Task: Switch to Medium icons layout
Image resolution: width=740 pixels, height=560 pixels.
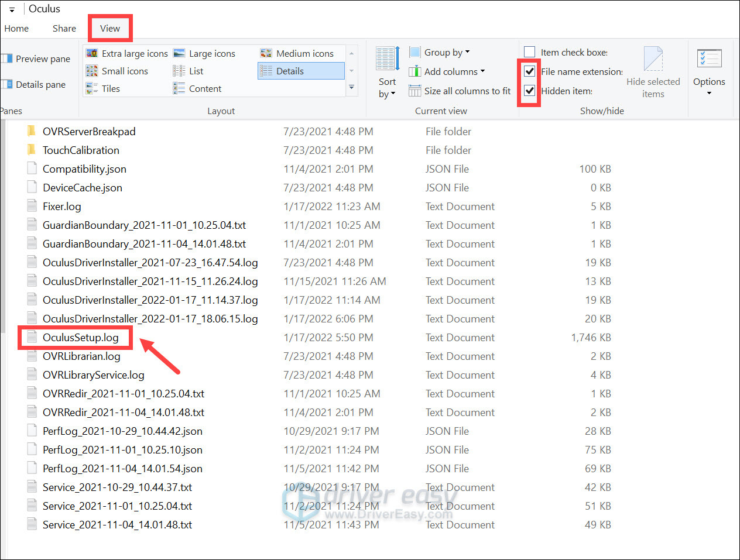Action: [x=297, y=53]
